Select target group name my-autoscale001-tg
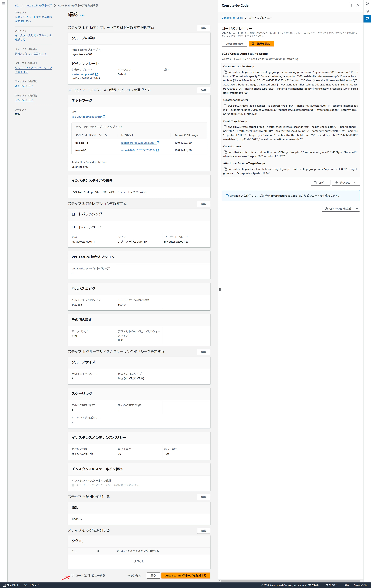Viewport: 371px width, 588px height. click(176, 242)
